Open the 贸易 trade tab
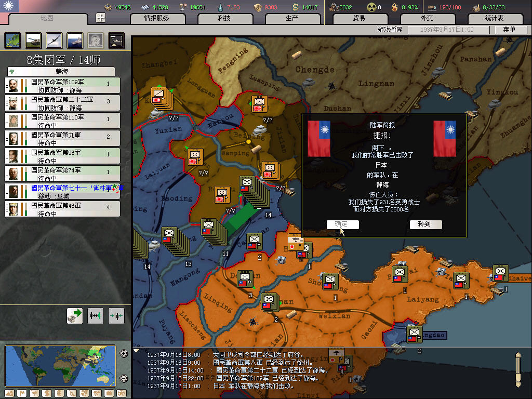532x399 pixels. (x=360, y=18)
